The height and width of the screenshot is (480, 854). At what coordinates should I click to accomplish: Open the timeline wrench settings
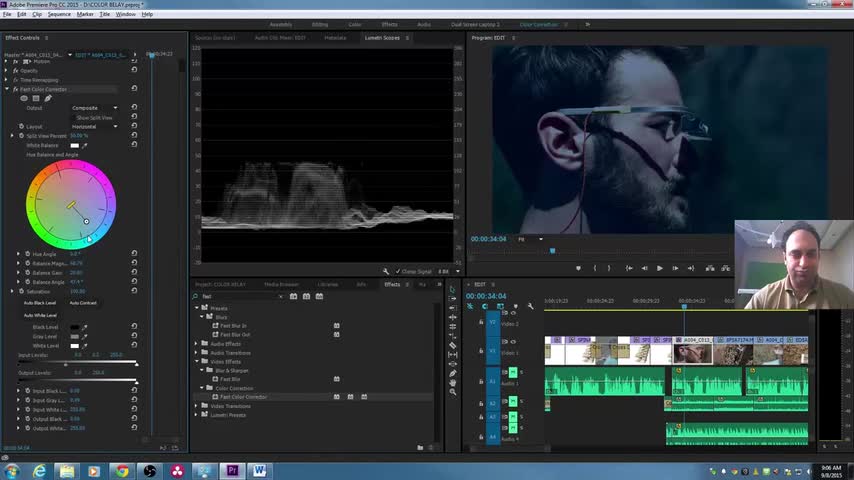pyautogui.click(x=530, y=306)
